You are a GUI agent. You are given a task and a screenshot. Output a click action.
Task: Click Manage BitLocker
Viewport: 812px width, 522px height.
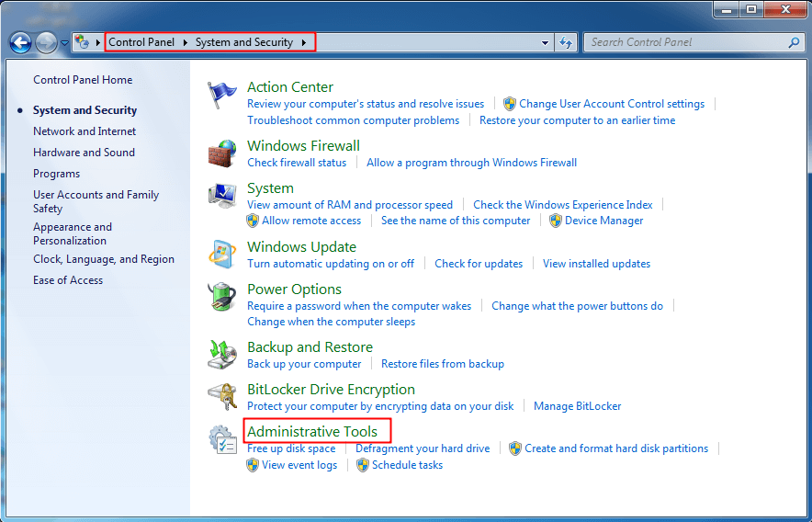578,406
